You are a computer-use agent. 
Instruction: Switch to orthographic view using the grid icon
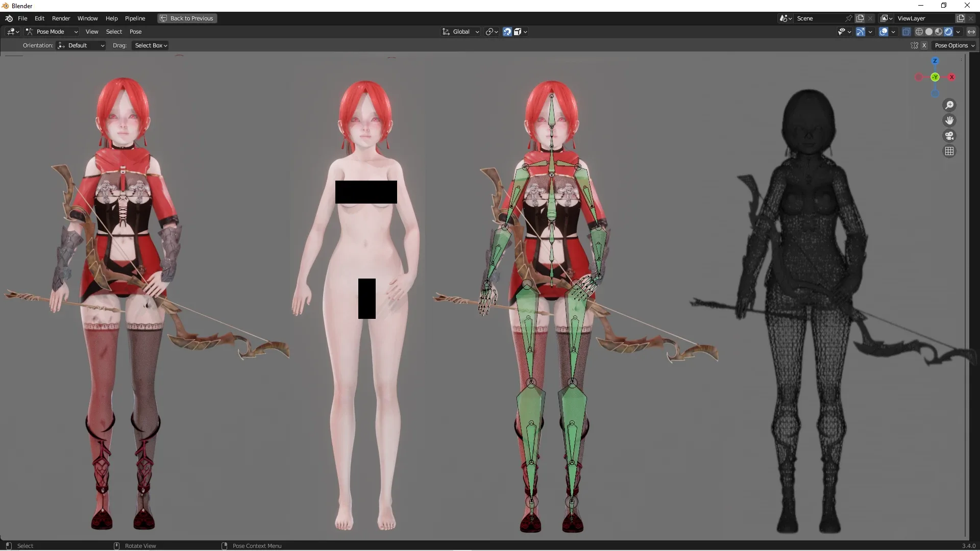click(x=949, y=151)
